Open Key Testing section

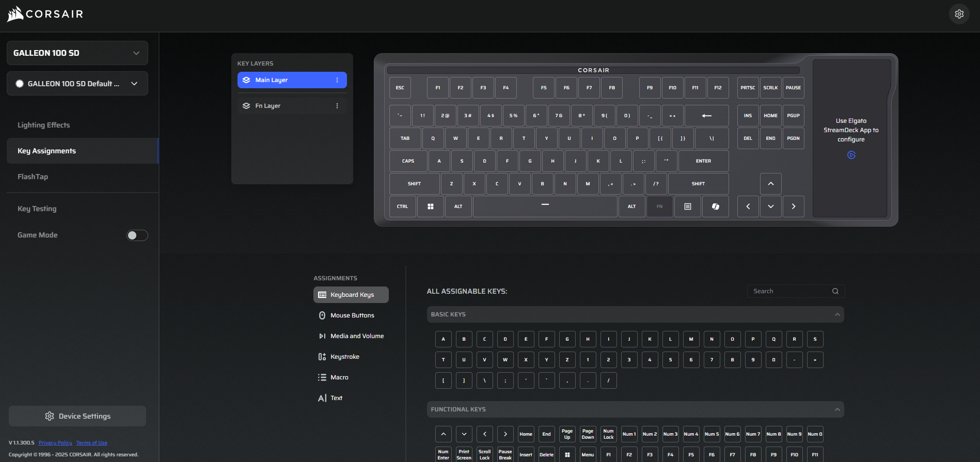point(37,209)
